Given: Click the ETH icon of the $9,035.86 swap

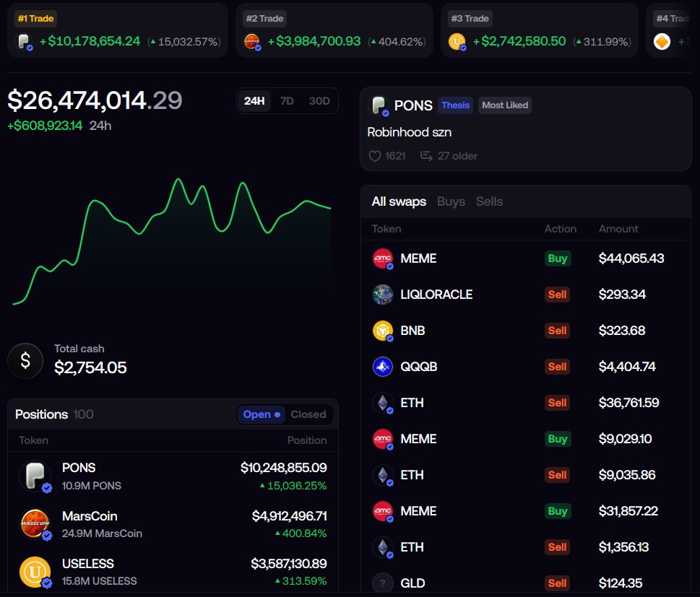Looking at the screenshot, I should (x=383, y=475).
